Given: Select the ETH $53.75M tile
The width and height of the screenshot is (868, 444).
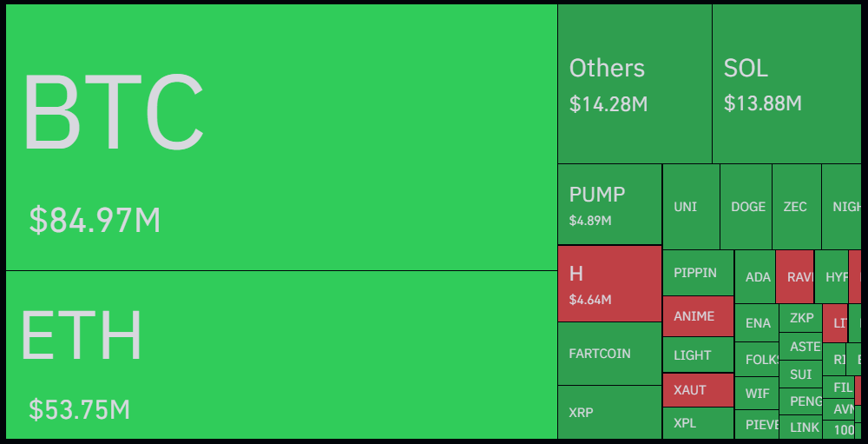Looking at the screenshot, I should pyautogui.click(x=280, y=355).
